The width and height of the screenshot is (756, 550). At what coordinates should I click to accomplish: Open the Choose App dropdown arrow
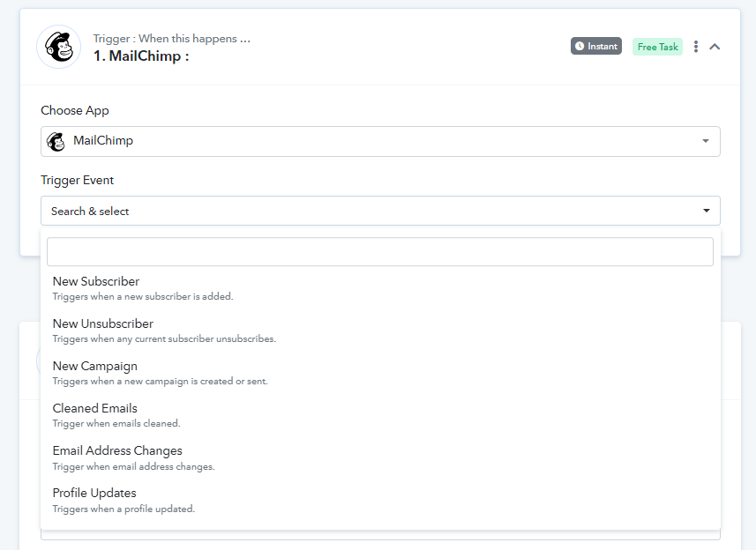[x=705, y=142]
